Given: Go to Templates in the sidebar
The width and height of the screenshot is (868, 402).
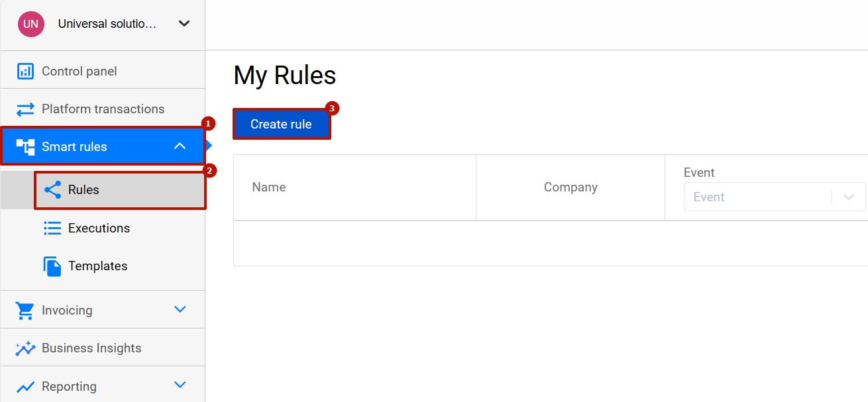Looking at the screenshot, I should tap(97, 266).
